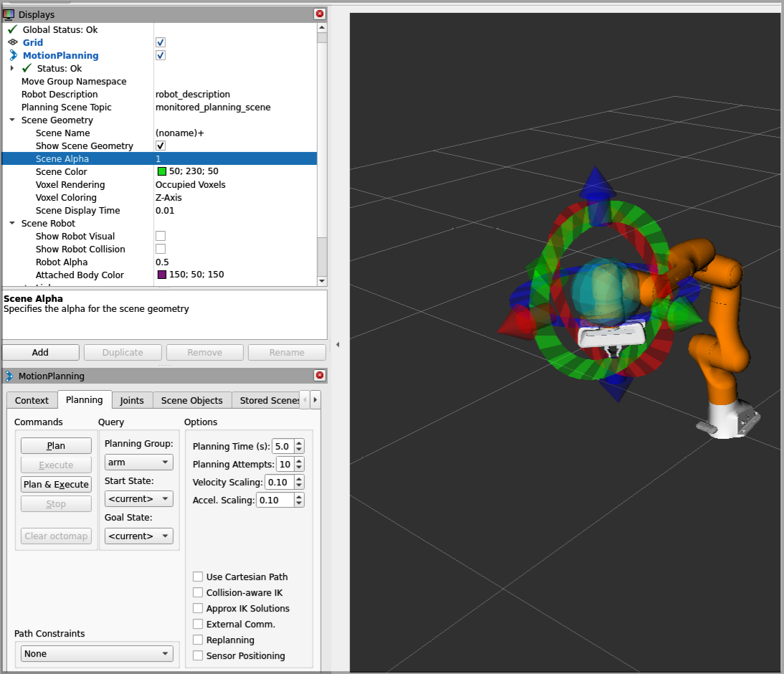The height and width of the screenshot is (674, 784).
Task: Click the Global Status checkmark icon
Action: 12,29
